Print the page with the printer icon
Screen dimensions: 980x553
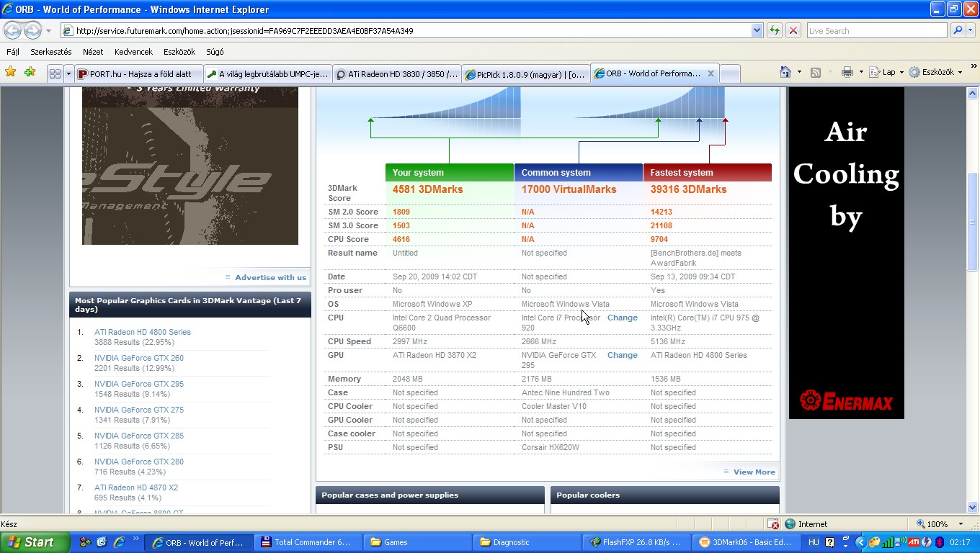(x=847, y=72)
